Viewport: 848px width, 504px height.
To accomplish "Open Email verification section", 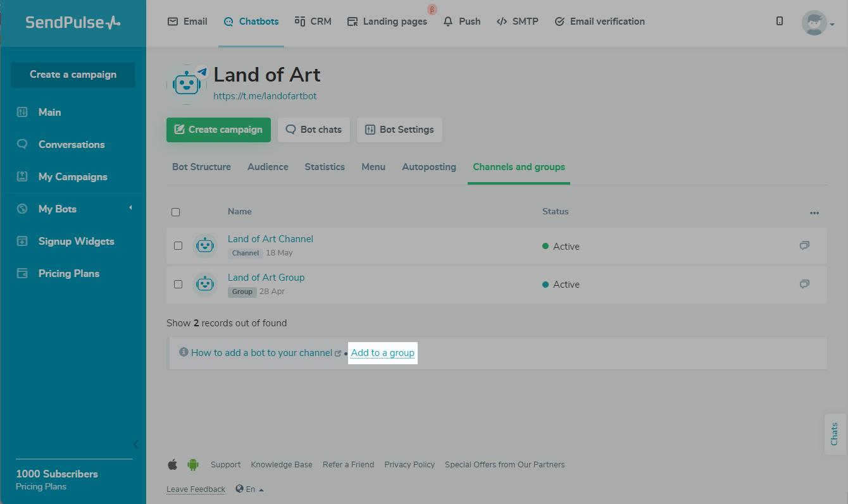I will (600, 22).
